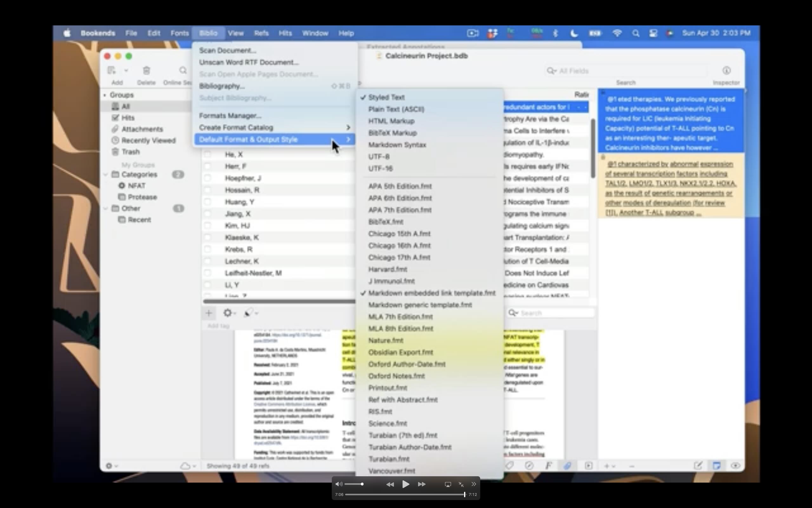Tick the checkbox beside Krebs, R
The height and width of the screenshot is (508, 812).
(x=208, y=249)
